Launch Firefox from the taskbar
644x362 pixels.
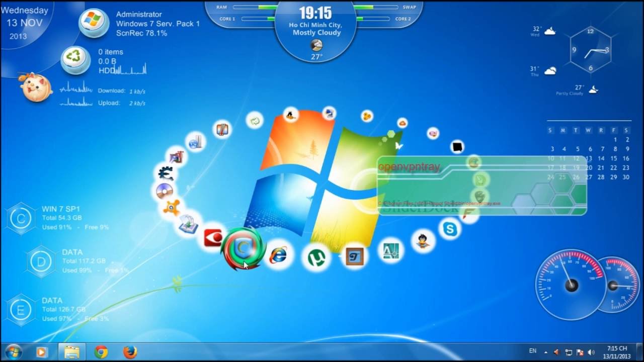(x=130, y=352)
